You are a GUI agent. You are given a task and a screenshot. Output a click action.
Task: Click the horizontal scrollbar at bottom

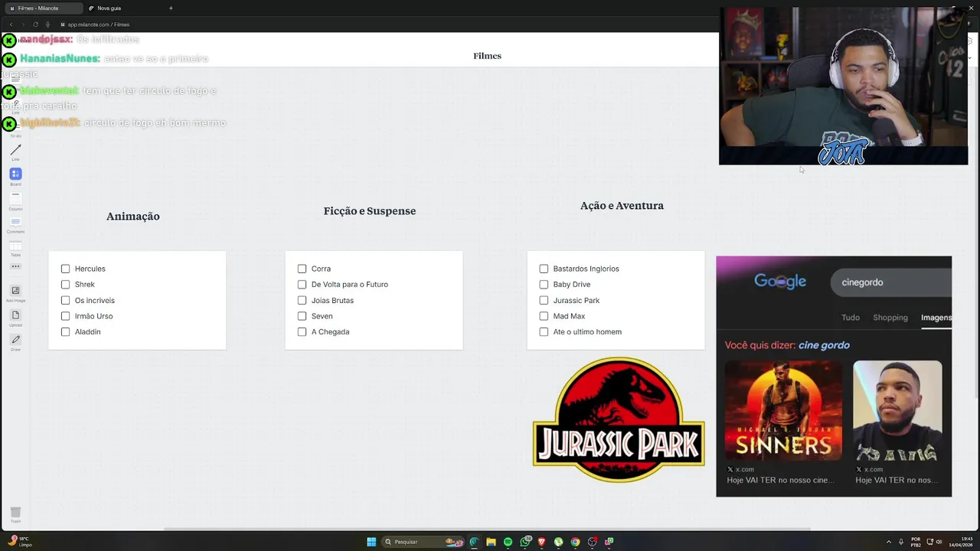(487, 529)
